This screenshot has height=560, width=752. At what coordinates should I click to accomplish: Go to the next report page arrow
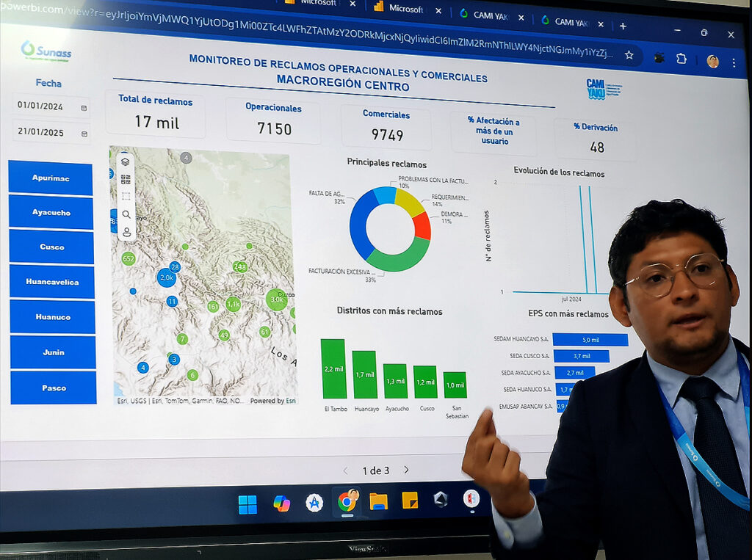pos(407,470)
